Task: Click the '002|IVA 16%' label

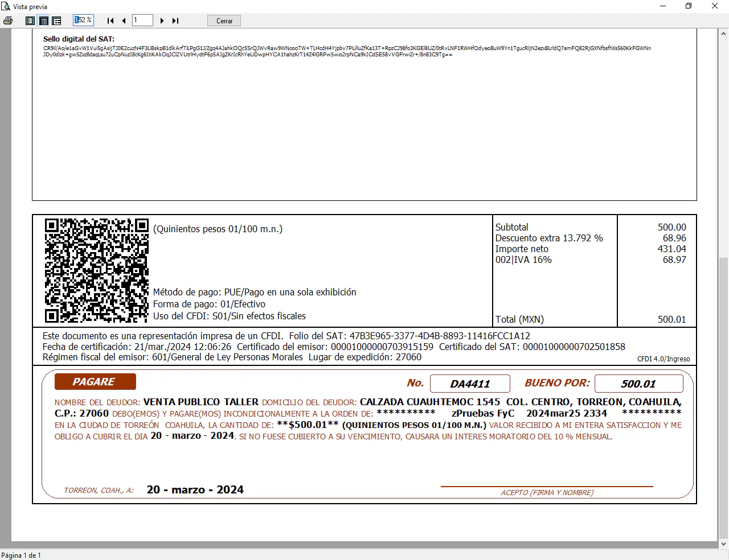Action: coord(523,260)
